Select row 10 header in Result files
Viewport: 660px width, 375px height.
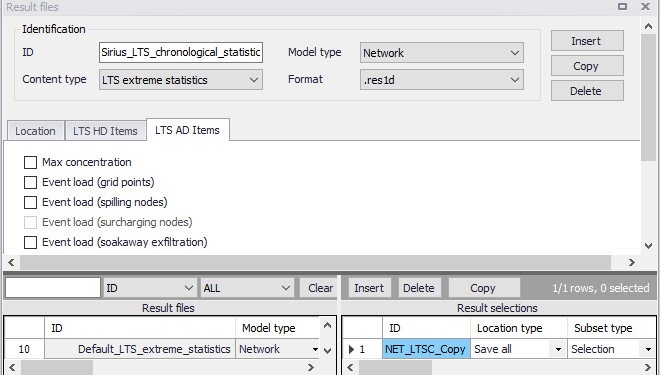click(24, 349)
